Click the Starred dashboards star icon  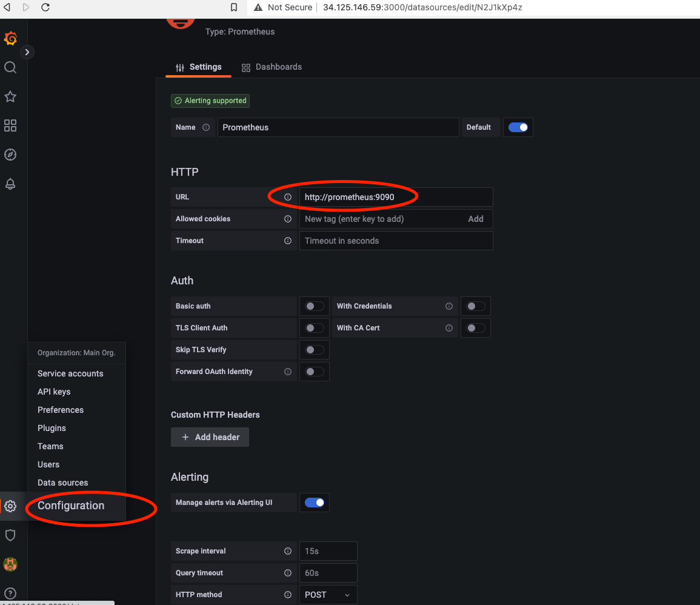tap(10, 96)
